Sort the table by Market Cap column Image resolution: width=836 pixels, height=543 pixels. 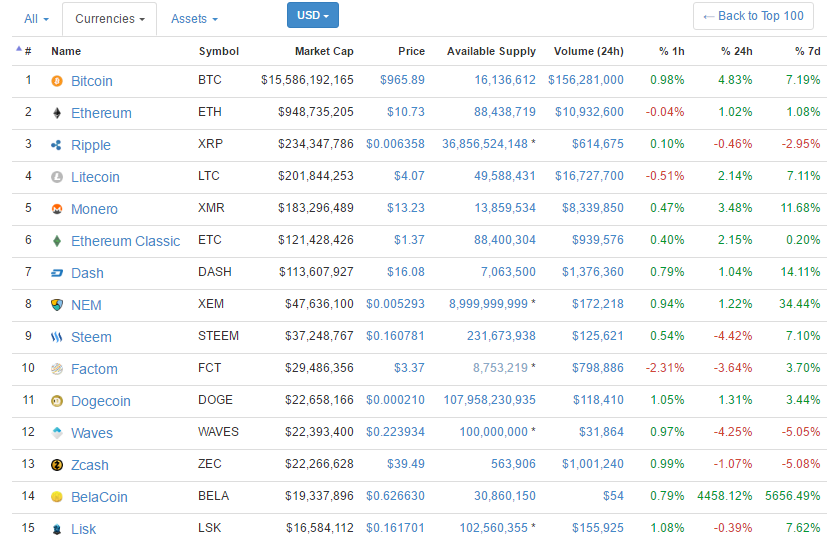point(324,51)
